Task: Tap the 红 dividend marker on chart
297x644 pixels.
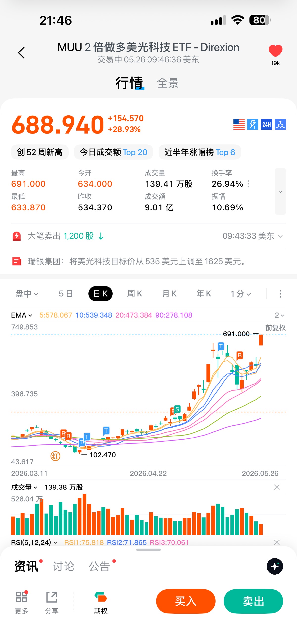Action: click(x=55, y=456)
